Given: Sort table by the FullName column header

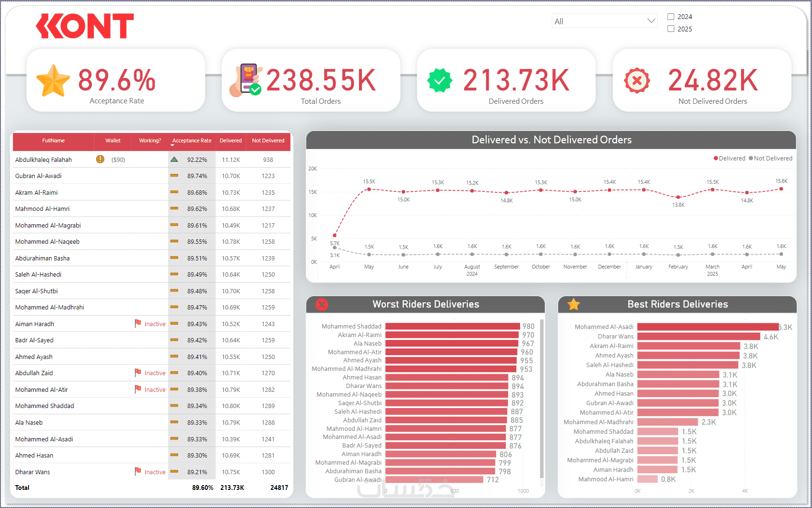Looking at the screenshot, I should click(x=53, y=141).
